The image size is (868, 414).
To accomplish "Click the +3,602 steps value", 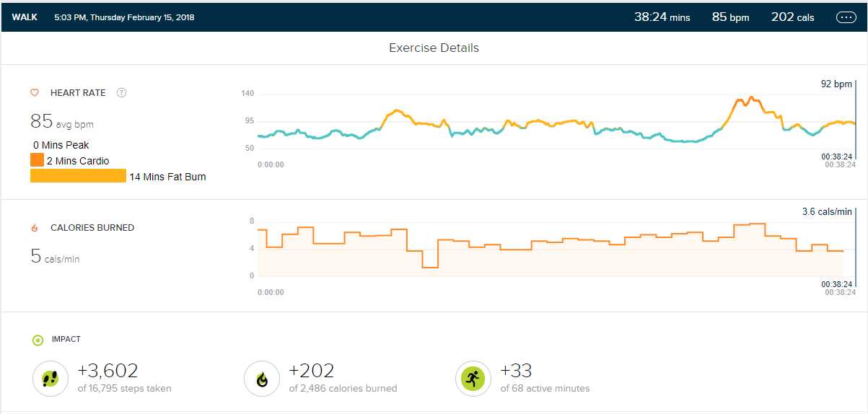I will point(108,371).
